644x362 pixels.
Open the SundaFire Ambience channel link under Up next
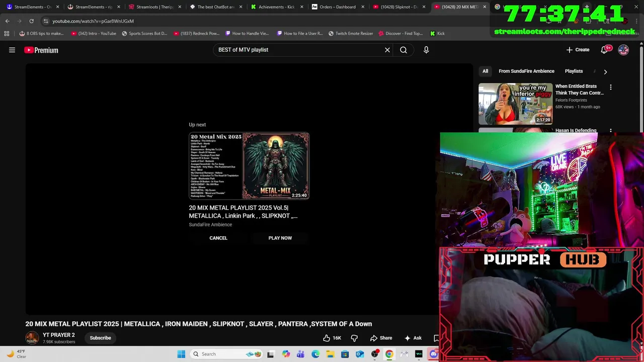(210, 225)
